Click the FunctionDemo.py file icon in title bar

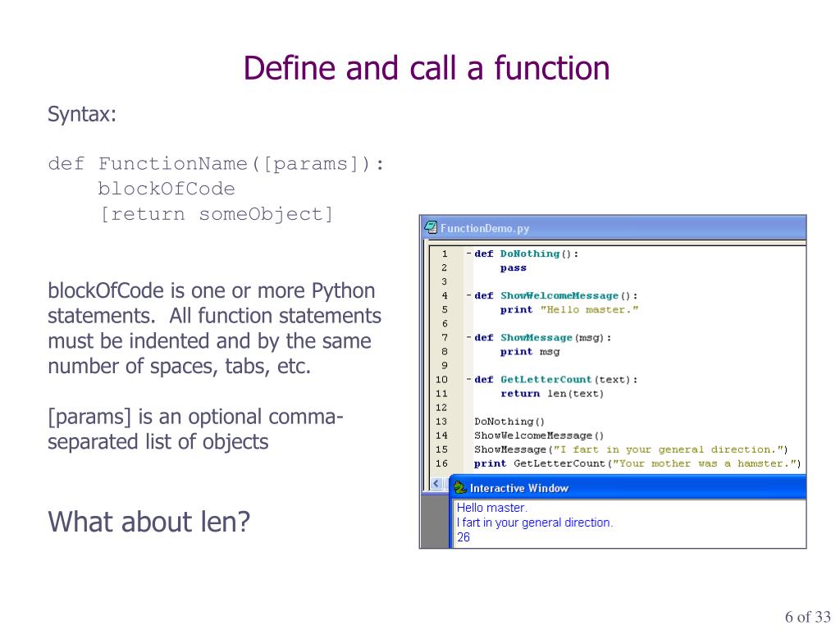tap(430, 228)
